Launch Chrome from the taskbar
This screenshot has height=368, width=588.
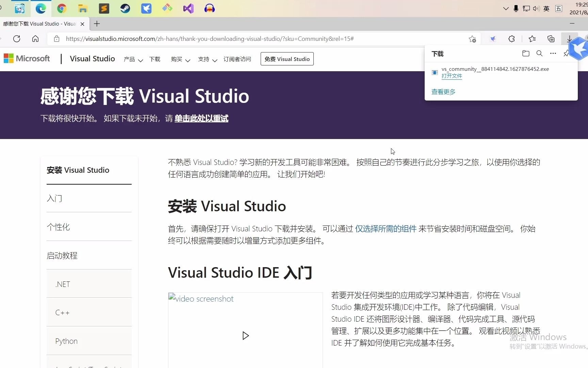pyautogui.click(x=62, y=9)
